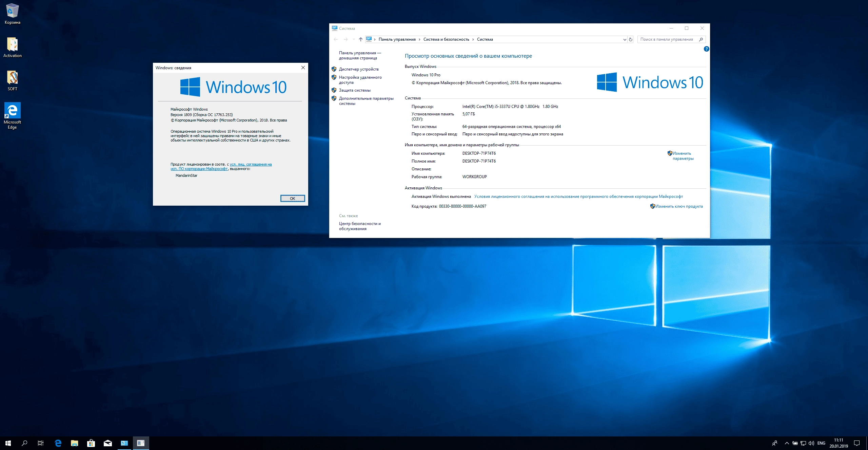This screenshot has width=868, height=450.
Task: Open recent locations dropdown arrow
Action: pos(354,39)
